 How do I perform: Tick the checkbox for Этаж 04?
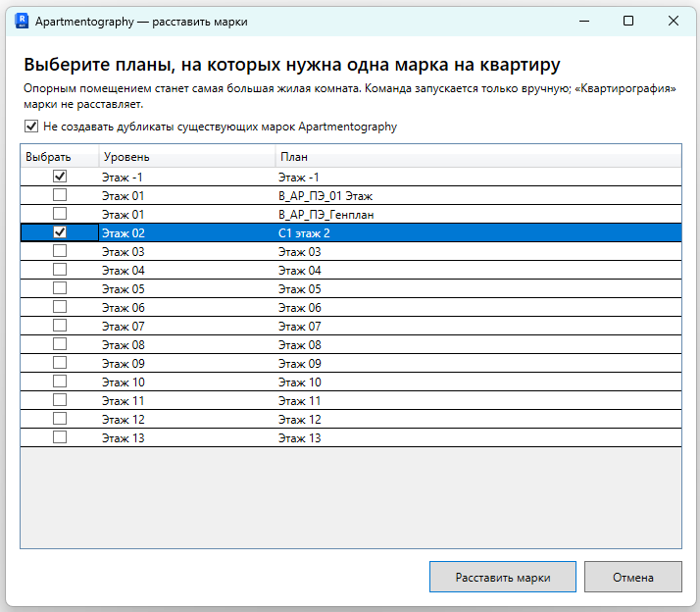click(60, 270)
